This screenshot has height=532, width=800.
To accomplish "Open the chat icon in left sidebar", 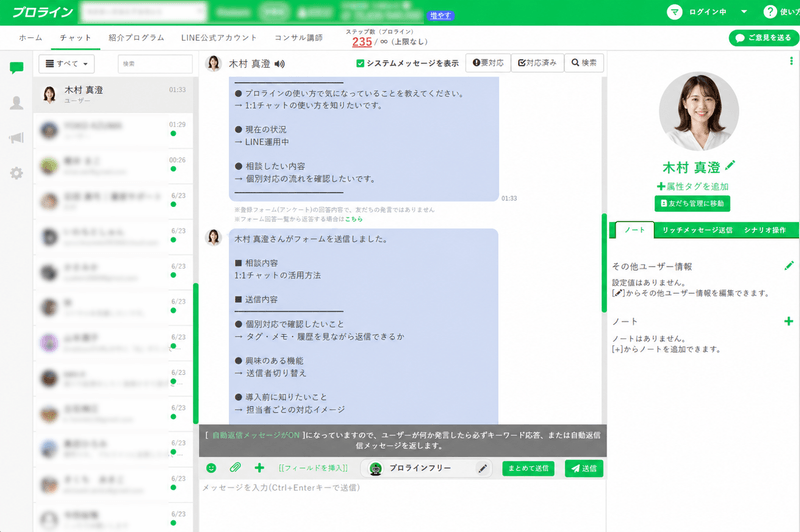I will coord(16,68).
